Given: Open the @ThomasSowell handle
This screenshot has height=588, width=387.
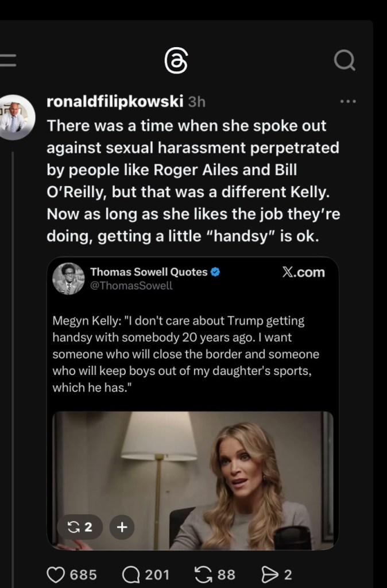Looking at the screenshot, I should click(131, 286).
